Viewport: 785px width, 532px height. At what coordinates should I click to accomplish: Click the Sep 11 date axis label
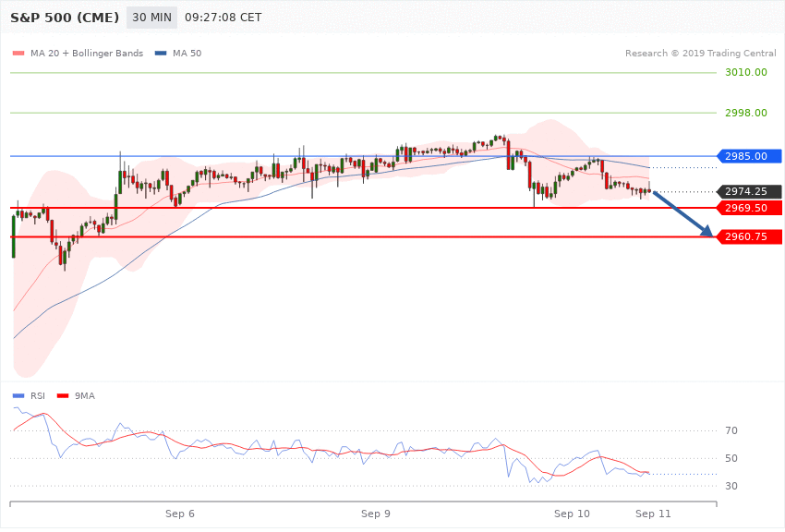653,514
